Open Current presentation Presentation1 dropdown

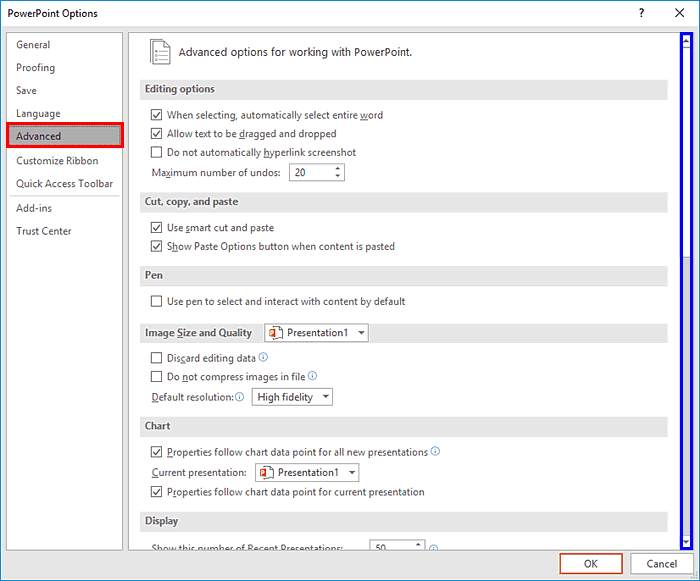pos(307,472)
